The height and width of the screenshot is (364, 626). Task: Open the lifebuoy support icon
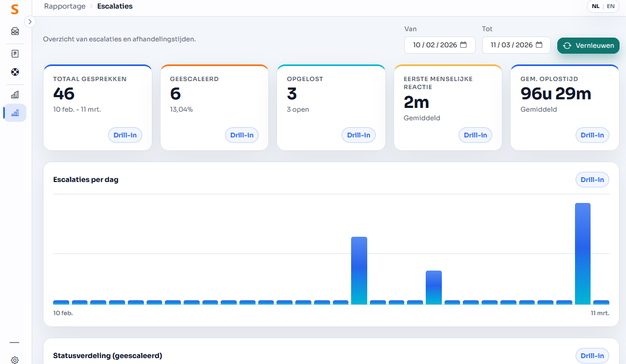pyautogui.click(x=15, y=72)
